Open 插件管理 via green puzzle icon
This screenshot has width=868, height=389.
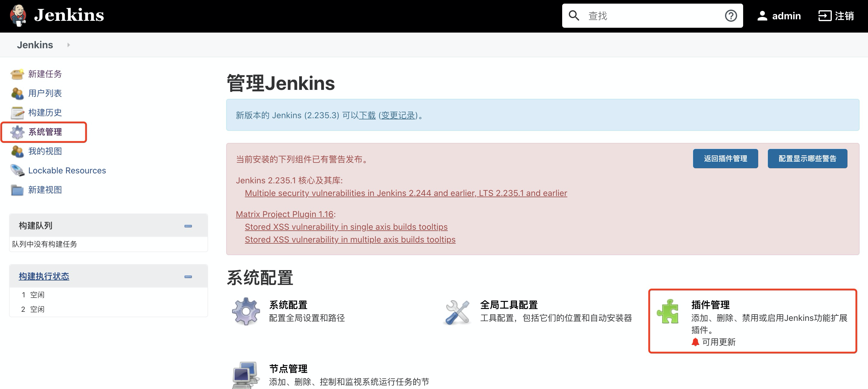tap(667, 312)
